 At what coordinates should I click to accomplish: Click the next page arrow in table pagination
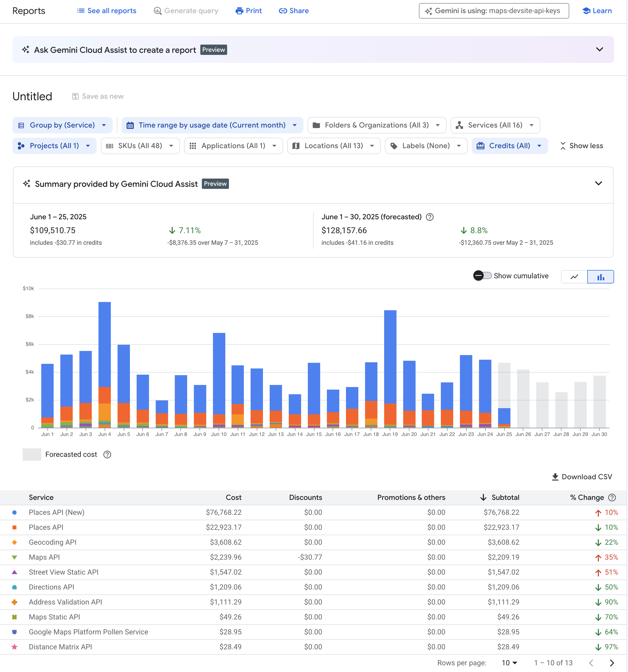click(612, 663)
